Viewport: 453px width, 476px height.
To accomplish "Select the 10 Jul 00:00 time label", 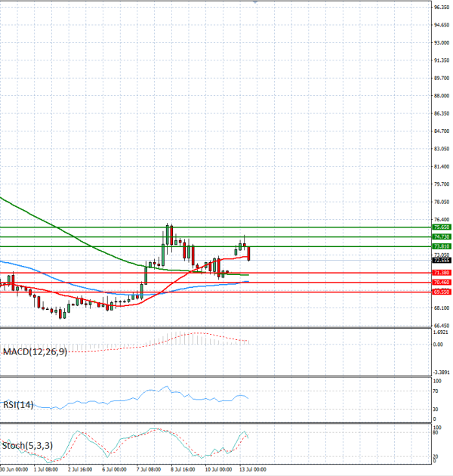I will tap(218, 469).
